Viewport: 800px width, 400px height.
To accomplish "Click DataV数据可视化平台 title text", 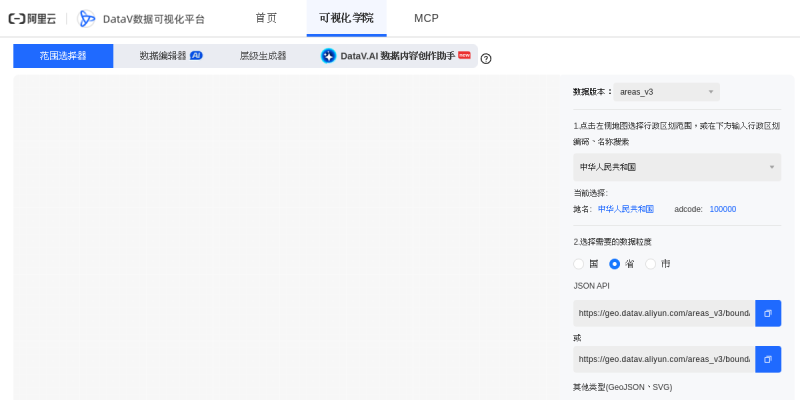I will point(154,19).
